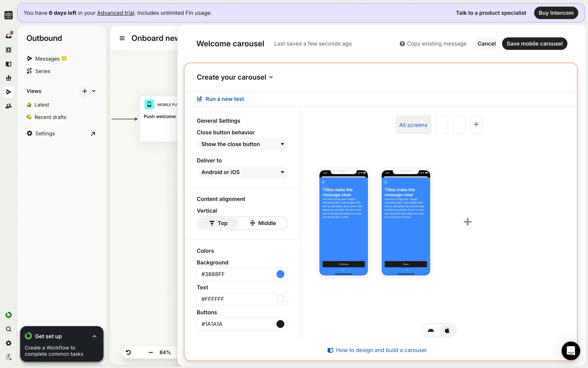The width and height of the screenshot is (588, 368).
Task: Add a new carousel screen via plus card
Action: (467, 222)
